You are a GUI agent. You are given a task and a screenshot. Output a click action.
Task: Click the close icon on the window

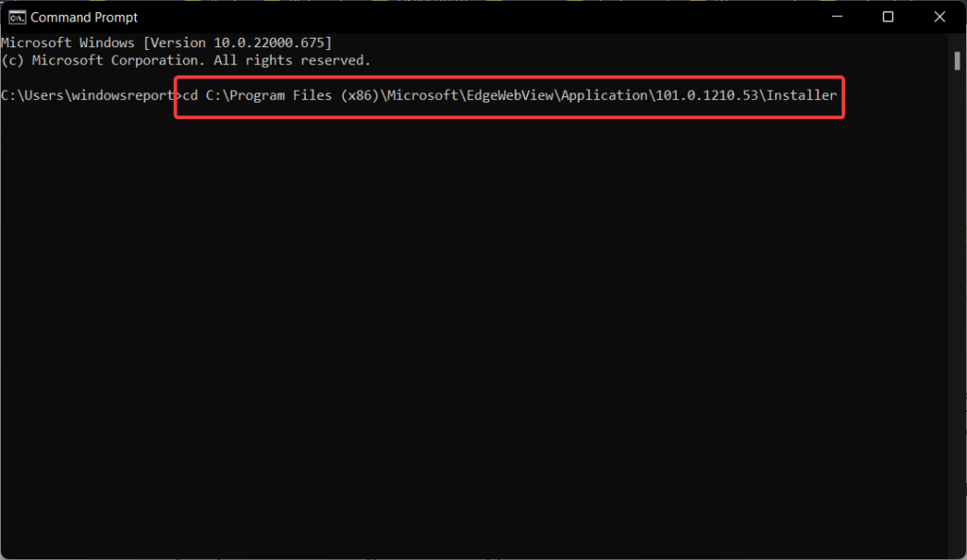pos(939,16)
